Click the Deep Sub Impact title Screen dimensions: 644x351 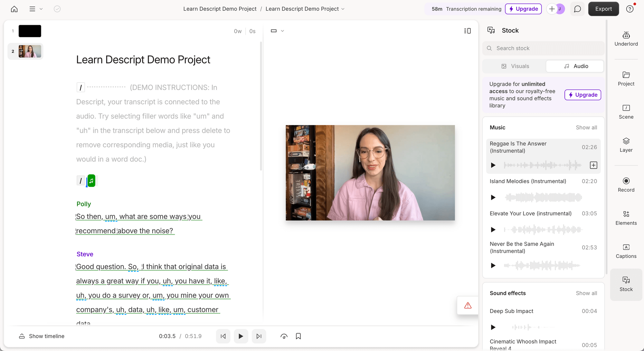coord(511,311)
